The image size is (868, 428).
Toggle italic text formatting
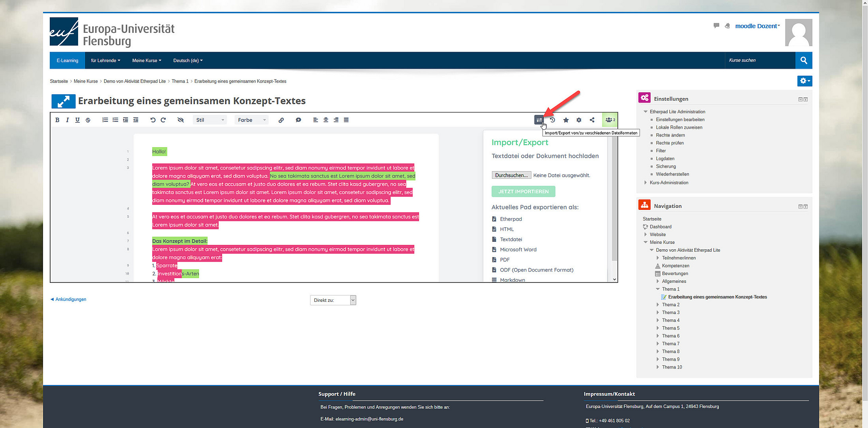coord(67,120)
